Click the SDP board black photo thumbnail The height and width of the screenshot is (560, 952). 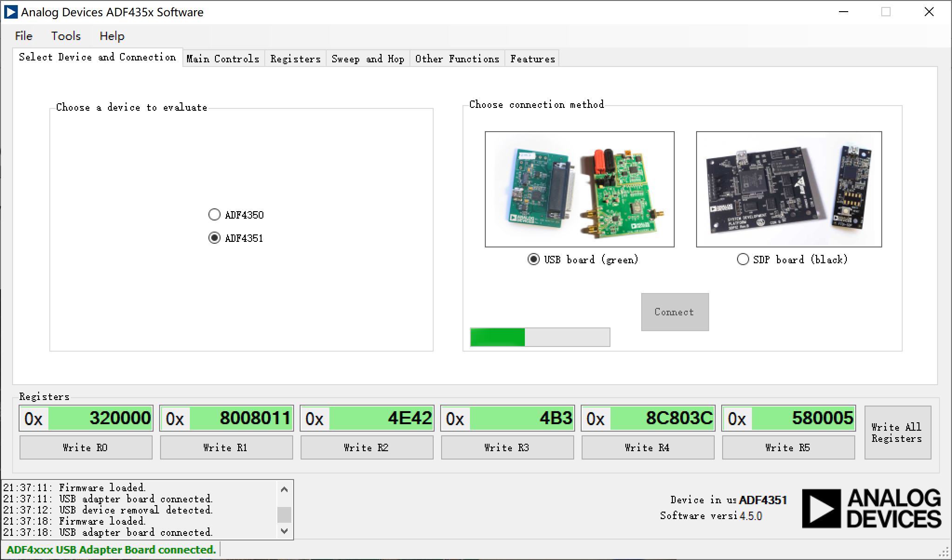click(x=789, y=189)
